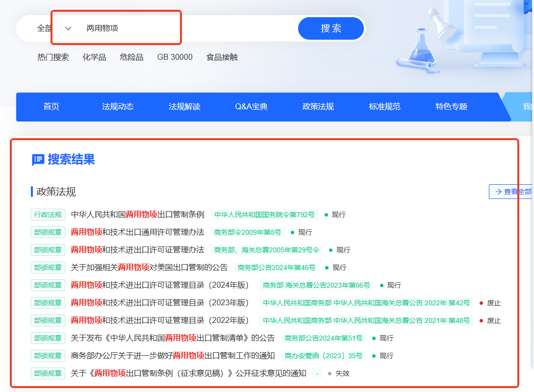The image size is (534, 392).
Task: Select hot search term 危险品
Action: 131,57
